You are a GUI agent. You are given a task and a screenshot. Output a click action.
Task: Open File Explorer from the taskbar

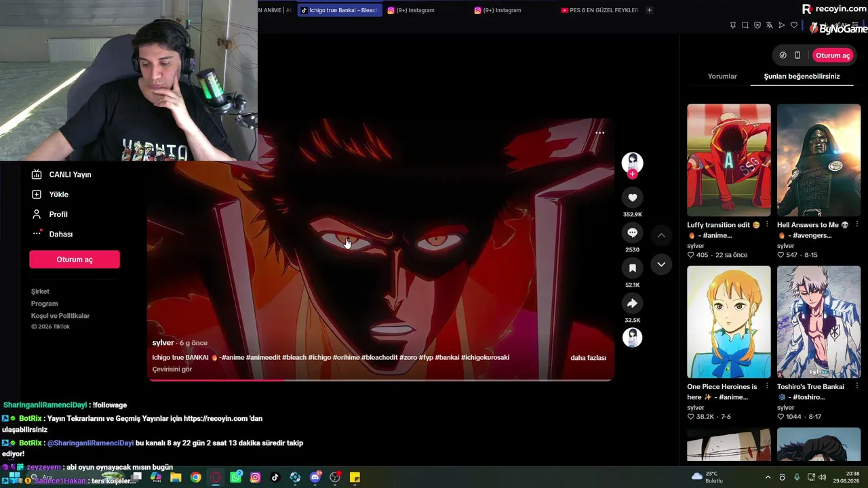click(x=176, y=477)
